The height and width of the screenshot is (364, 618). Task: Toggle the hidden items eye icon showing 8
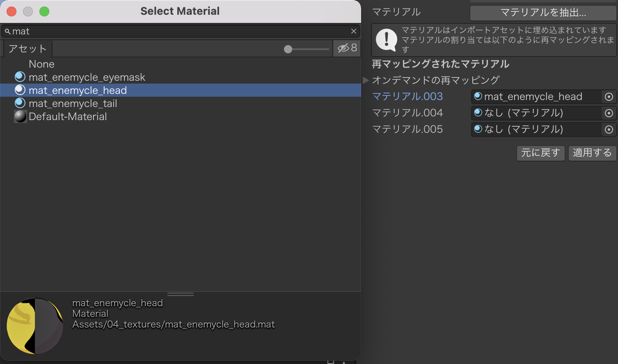pos(347,48)
